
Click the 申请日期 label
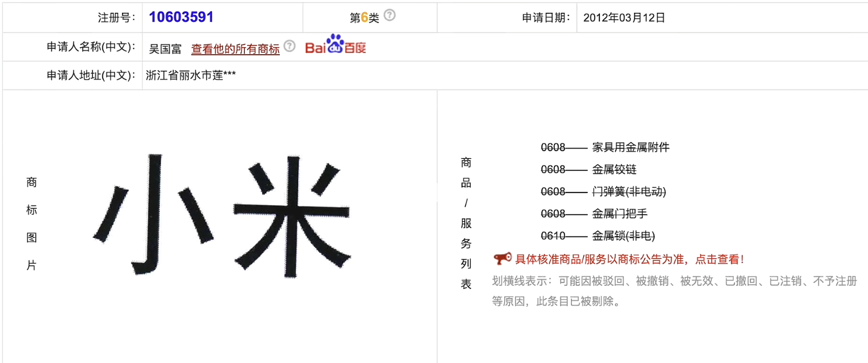546,18
